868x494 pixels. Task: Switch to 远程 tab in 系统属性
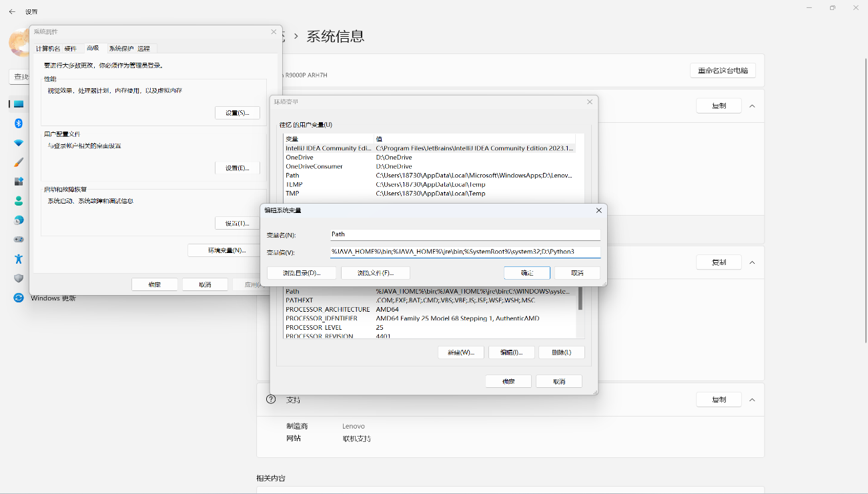coord(144,49)
